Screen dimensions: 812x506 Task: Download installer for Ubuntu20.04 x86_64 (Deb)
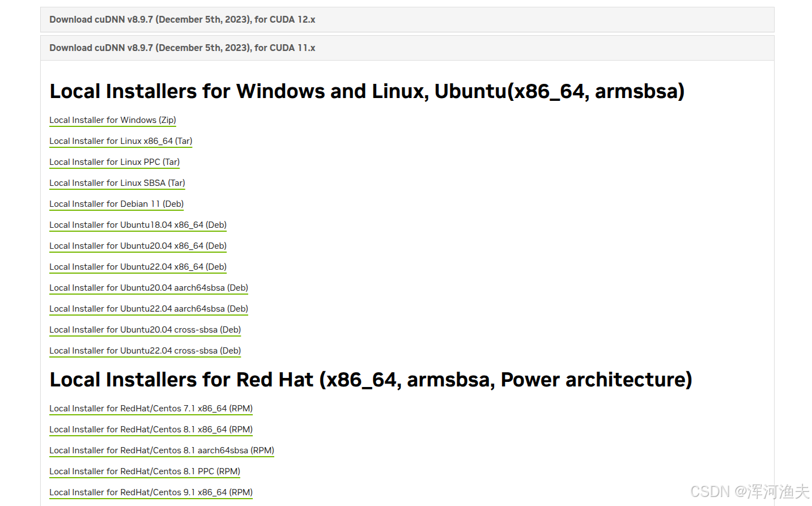[x=138, y=246]
